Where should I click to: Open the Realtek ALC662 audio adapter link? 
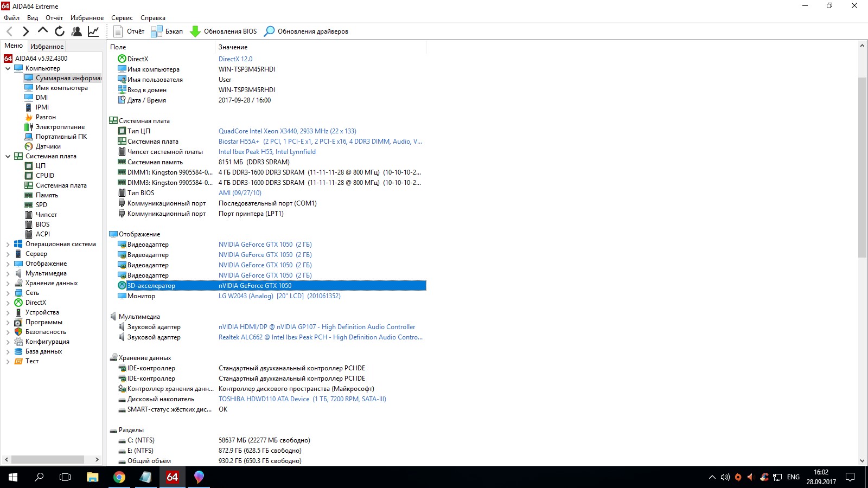tap(321, 337)
